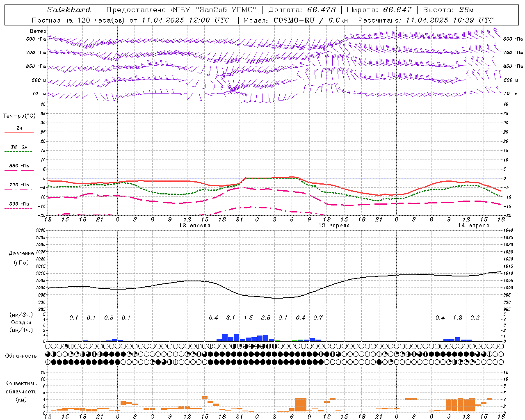
Task: Click the 'Давление' pressure panel label
Action: 21,253
